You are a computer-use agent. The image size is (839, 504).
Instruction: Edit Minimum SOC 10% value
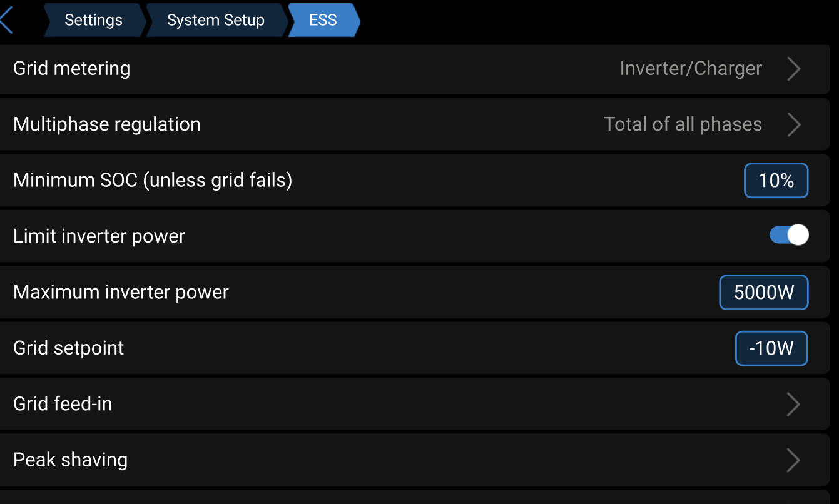[776, 181]
